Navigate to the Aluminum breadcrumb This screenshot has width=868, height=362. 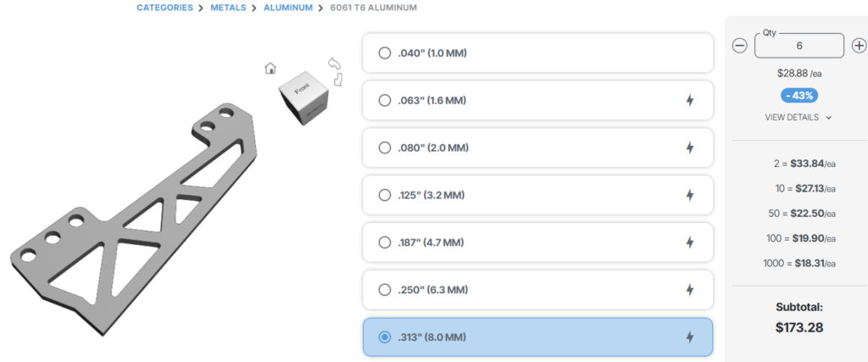[x=288, y=8]
